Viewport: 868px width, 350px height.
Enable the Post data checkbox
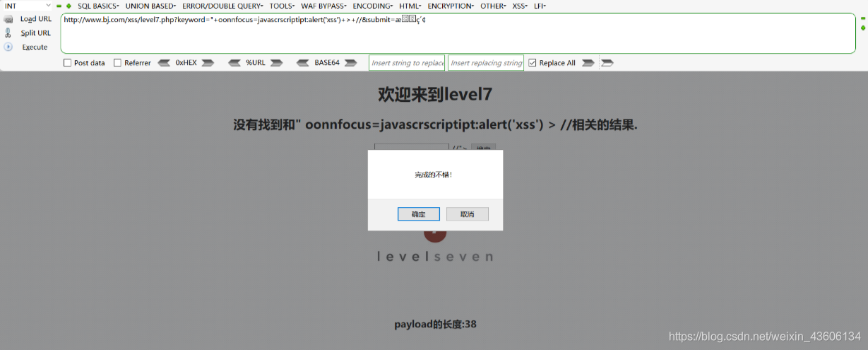[68, 63]
